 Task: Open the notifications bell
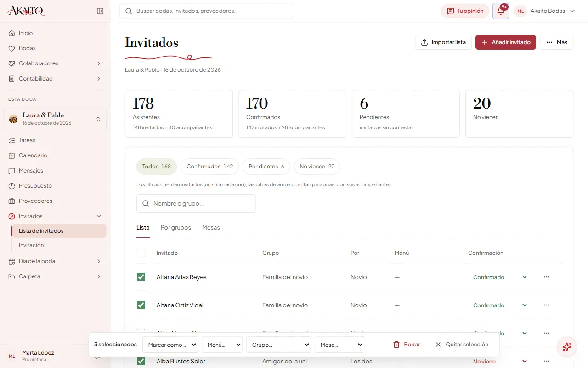[x=501, y=11]
